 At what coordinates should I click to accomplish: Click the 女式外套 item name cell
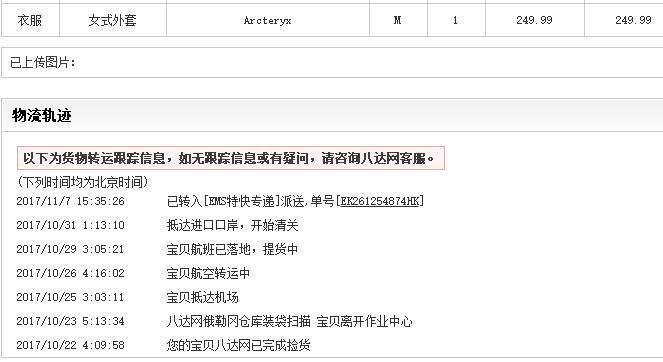click(x=112, y=20)
